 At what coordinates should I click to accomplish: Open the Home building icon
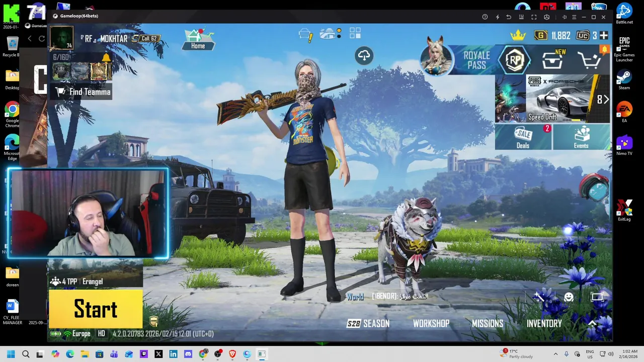pyautogui.click(x=198, y=39)
